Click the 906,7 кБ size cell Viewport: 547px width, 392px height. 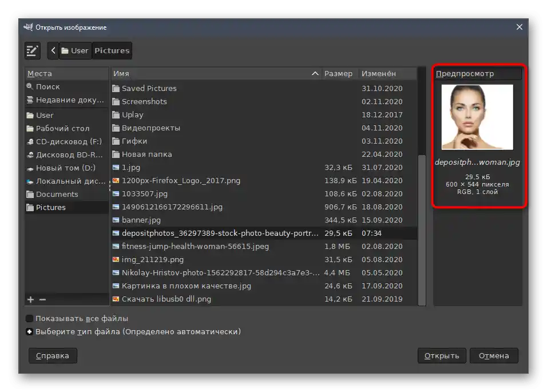[340, 207]
